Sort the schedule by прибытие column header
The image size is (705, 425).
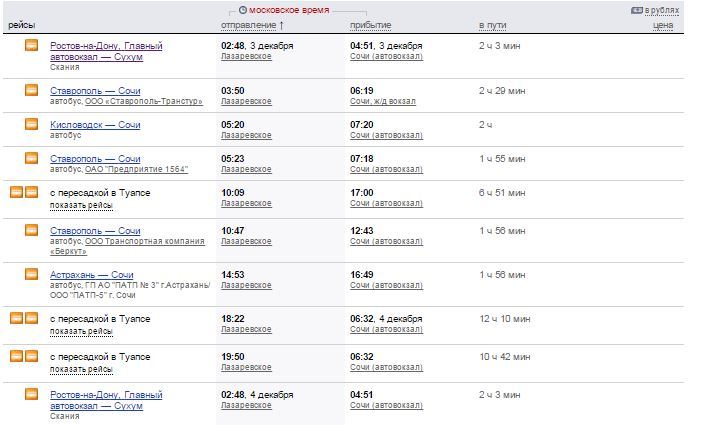pos(371,25)
